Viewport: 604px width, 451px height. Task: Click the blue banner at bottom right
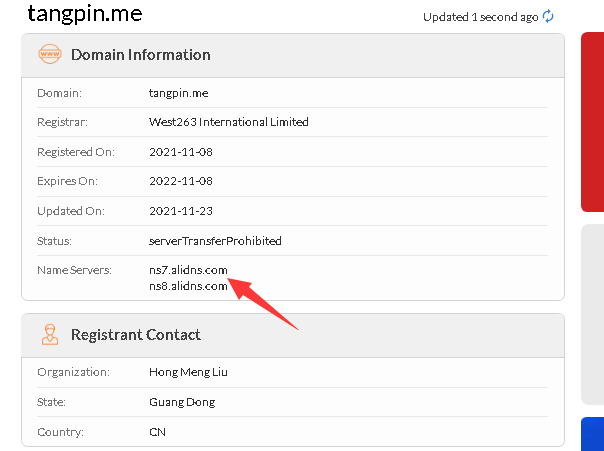(592, 435)
